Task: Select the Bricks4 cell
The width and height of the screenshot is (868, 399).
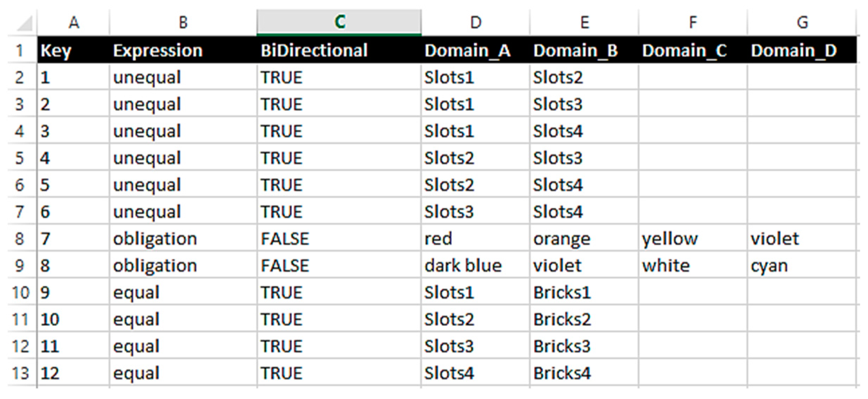Action: click(562, 373)
